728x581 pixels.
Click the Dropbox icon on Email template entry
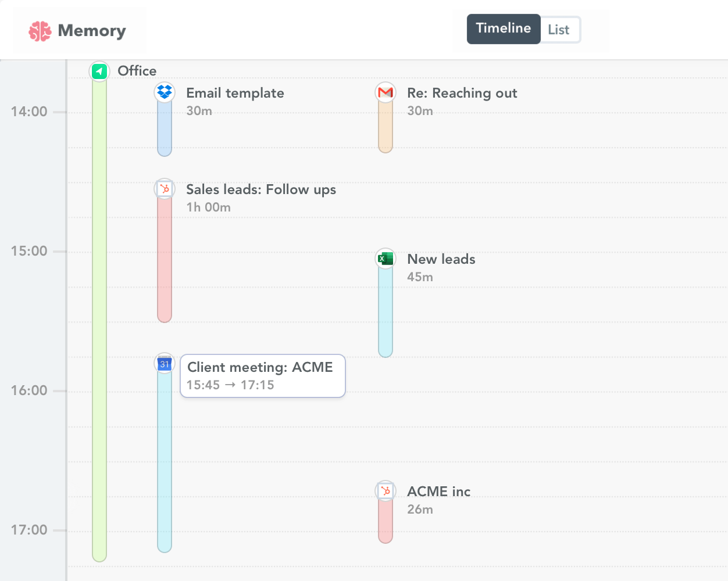point(165,92)
